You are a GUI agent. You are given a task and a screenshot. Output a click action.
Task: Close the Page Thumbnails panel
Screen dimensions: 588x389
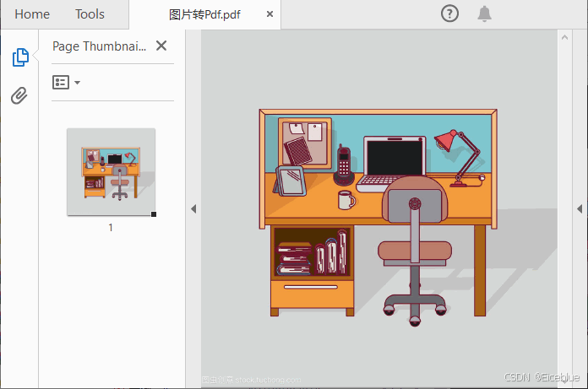point(161,46)
